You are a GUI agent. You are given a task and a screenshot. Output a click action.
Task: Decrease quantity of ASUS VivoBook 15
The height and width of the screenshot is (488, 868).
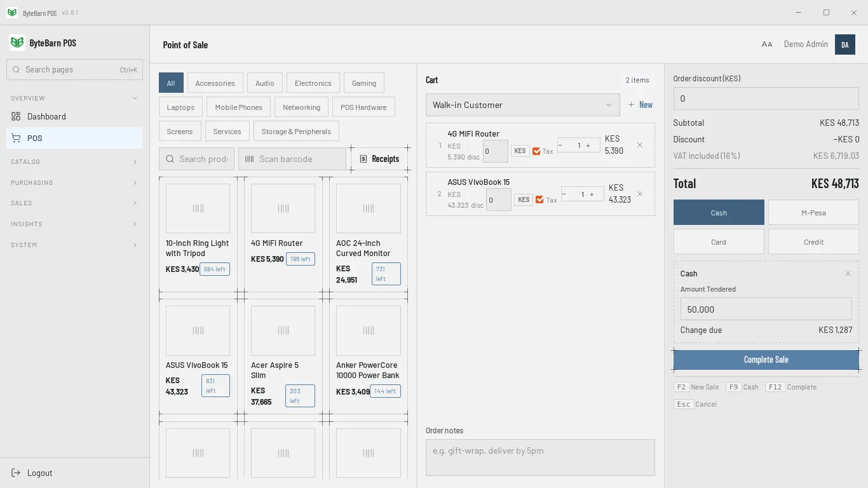click(564, 194)
